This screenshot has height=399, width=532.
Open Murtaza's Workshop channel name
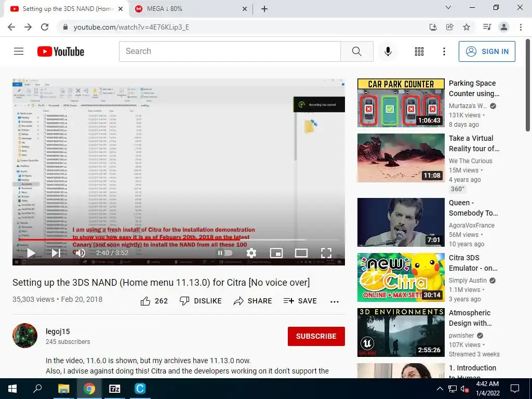tap(468, 106)
